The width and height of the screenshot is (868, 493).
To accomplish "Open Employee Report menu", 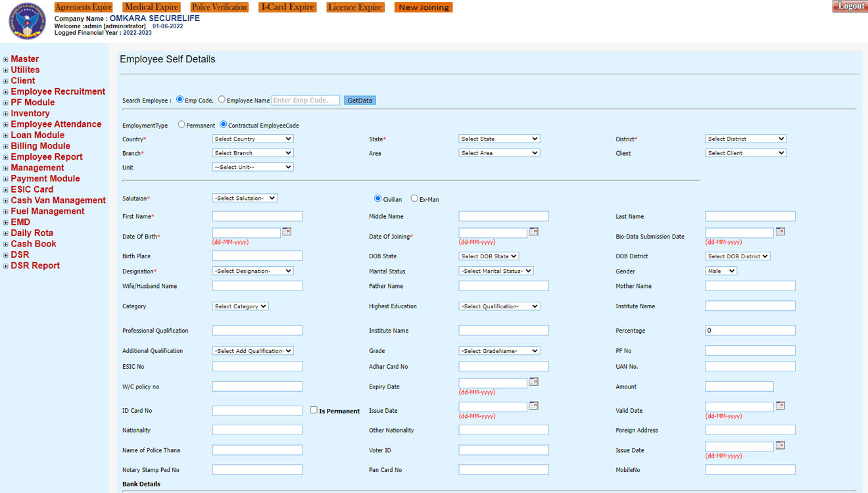I will [47, 157].
